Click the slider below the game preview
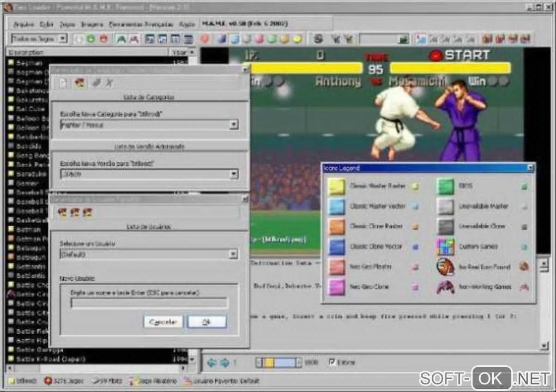This screenshot has height=392, width=556. (279, 363)
